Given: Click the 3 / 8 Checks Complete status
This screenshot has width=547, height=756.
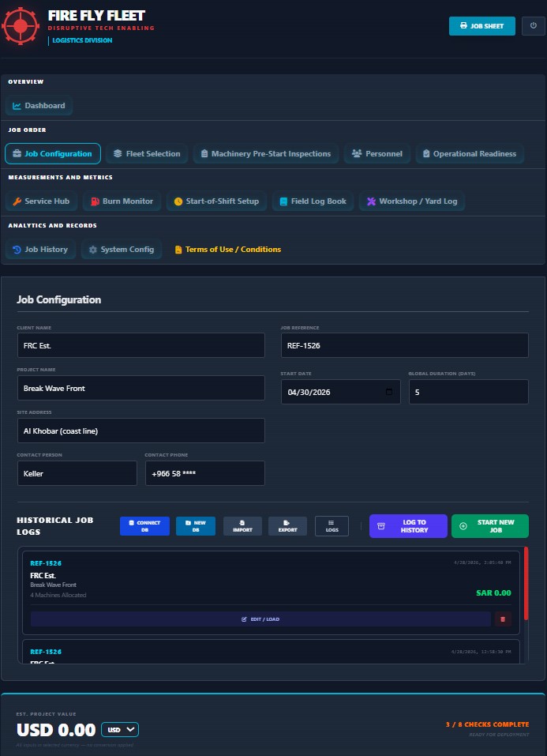Looking at the screenshot, I should pyautogui.click(x=487, y=724).
